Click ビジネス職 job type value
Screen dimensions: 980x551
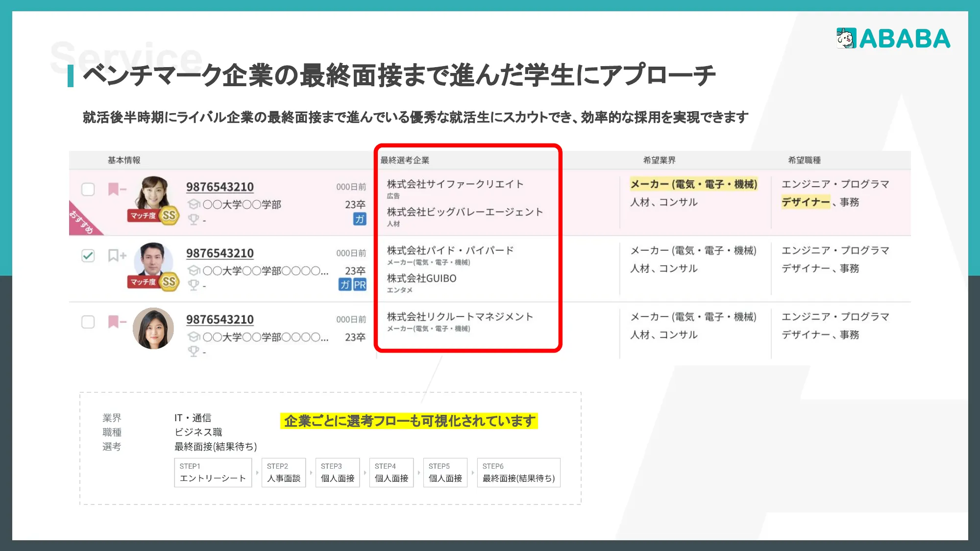click(x=198, y=432)
